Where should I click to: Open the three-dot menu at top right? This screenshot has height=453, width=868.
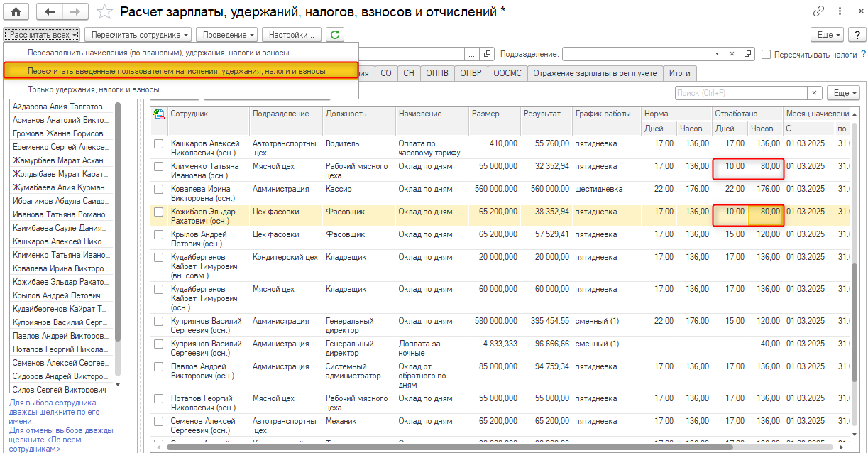(839, 11)
